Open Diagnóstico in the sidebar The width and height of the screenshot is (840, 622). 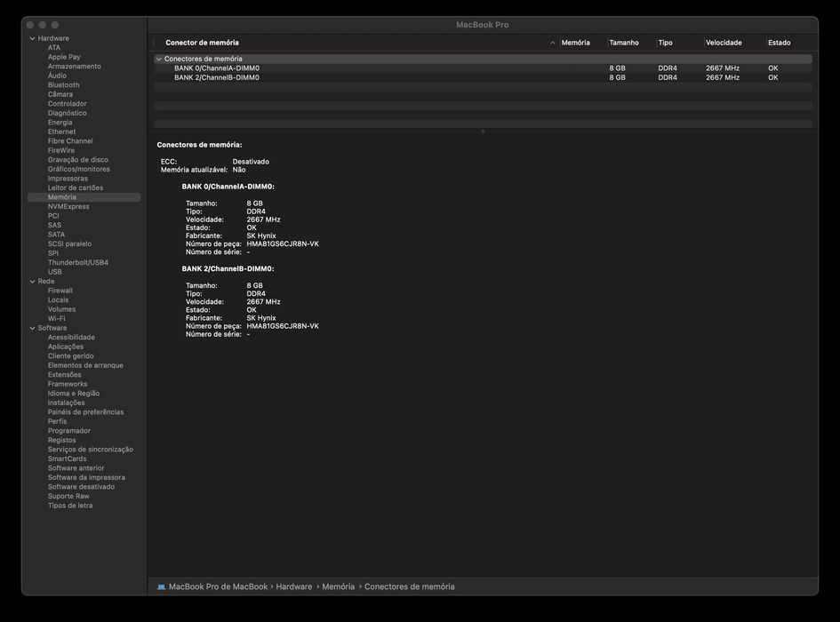tap(67, 113)
